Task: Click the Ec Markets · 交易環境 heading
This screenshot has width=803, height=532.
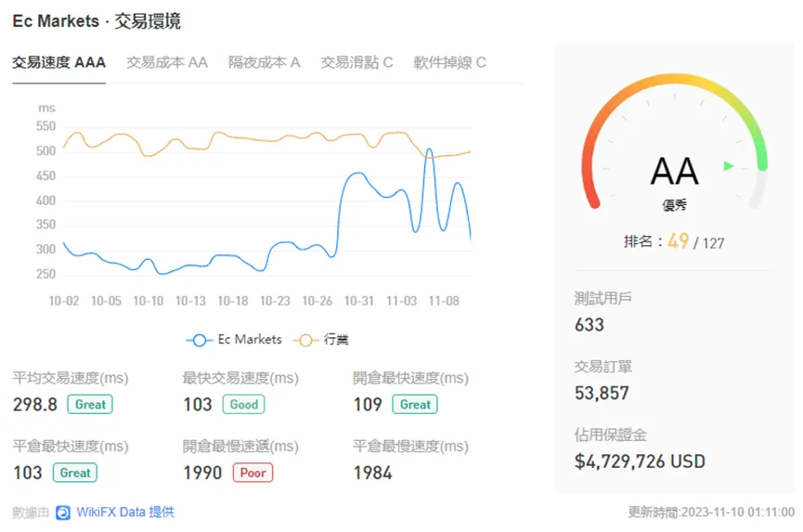Action: tap(97, 21)
